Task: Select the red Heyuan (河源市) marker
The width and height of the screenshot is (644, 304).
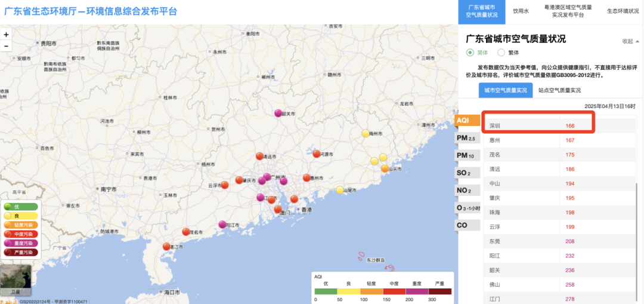Action: point(316,154)
